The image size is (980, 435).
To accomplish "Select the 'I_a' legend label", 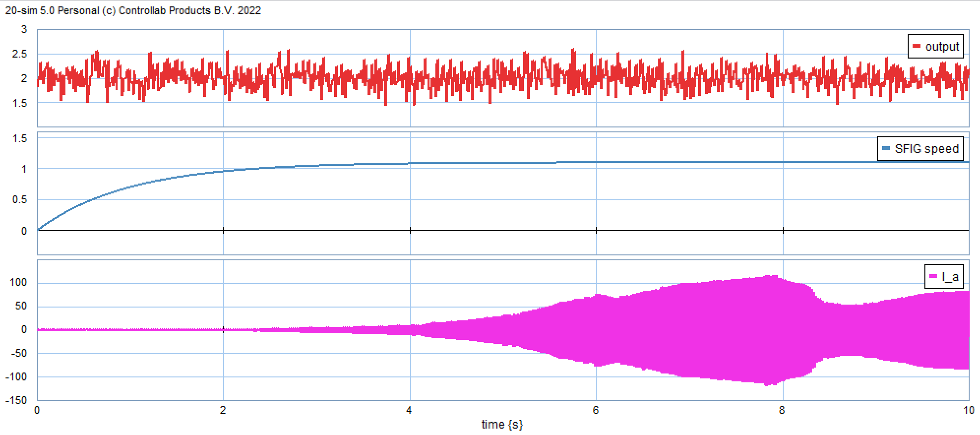I will point(950,277).
